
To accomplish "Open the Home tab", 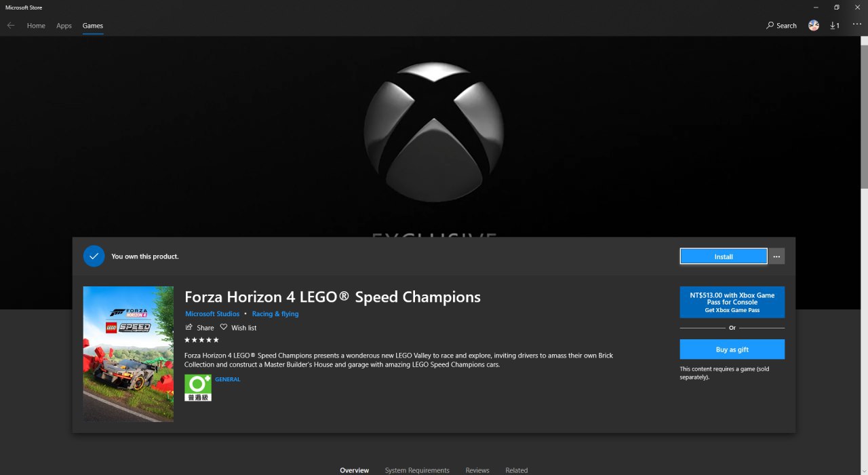I will coord(36,26).
